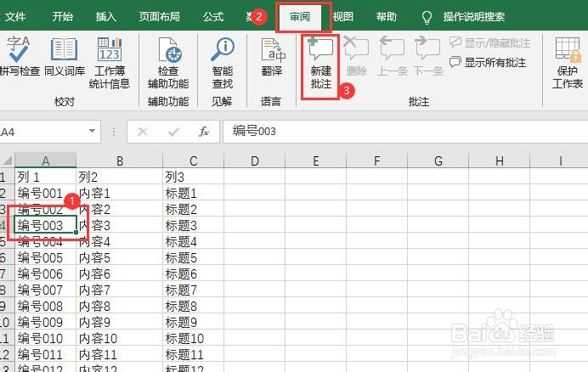Select cell 内容7
588x372 pixels.
120,290
